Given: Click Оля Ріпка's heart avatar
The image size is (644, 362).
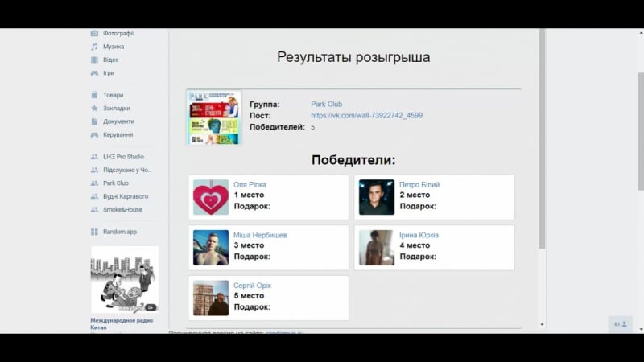Looking at the screenshot, I should coord(211,197).
